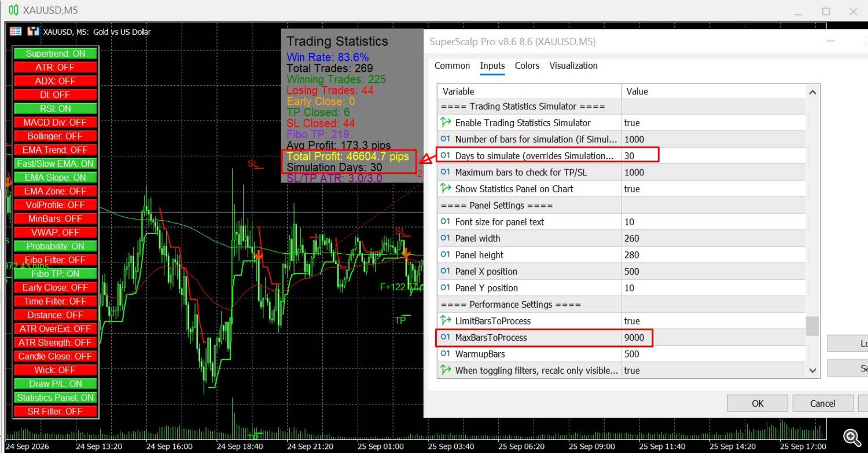Toggle the RSI: ON filter button
868x453 pixels.
coord(56,108)
